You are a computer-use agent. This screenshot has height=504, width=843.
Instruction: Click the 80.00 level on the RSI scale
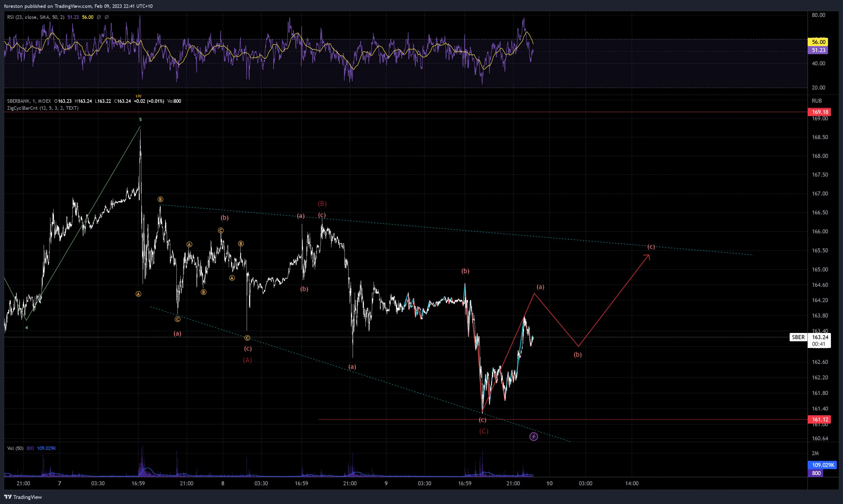(818, 15)
